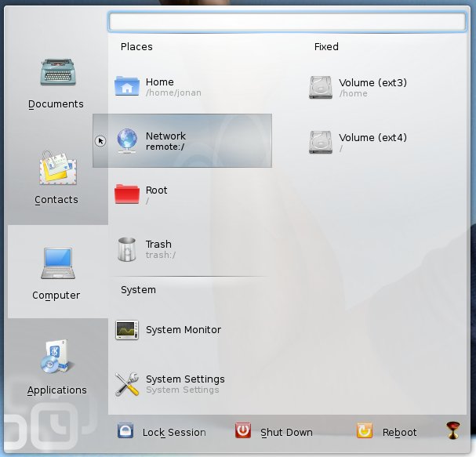The image size is (476, 457).
Task: Launch System Monitor via its icon
Action: click(127, 329)
